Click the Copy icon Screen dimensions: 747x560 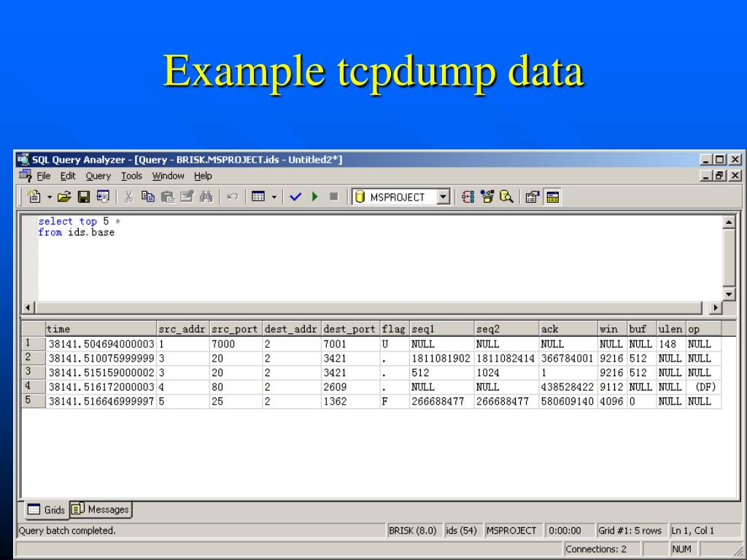click(x=148, y=197)
